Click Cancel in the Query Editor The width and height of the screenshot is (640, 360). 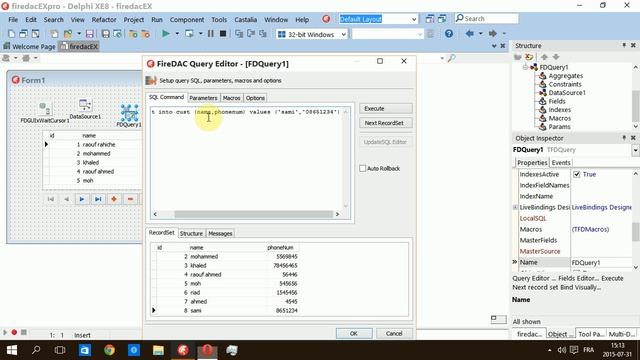(x=394, y=333)
